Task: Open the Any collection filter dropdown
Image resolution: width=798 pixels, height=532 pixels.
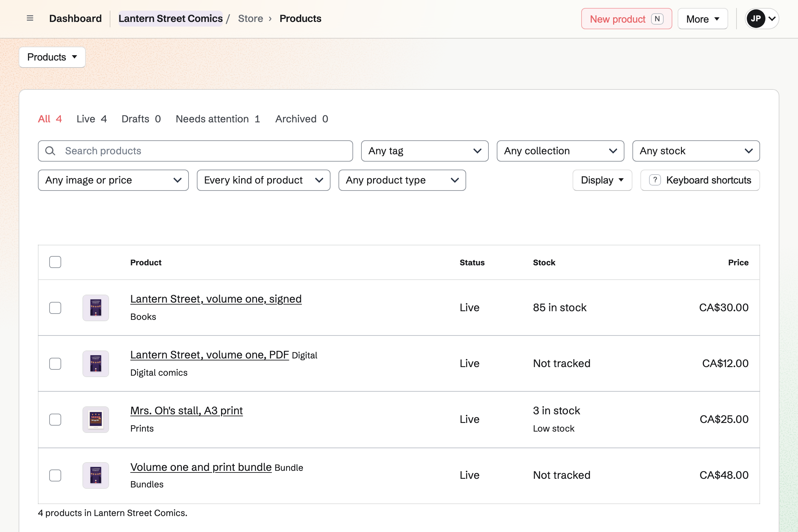Action: (x=561, y=151)
